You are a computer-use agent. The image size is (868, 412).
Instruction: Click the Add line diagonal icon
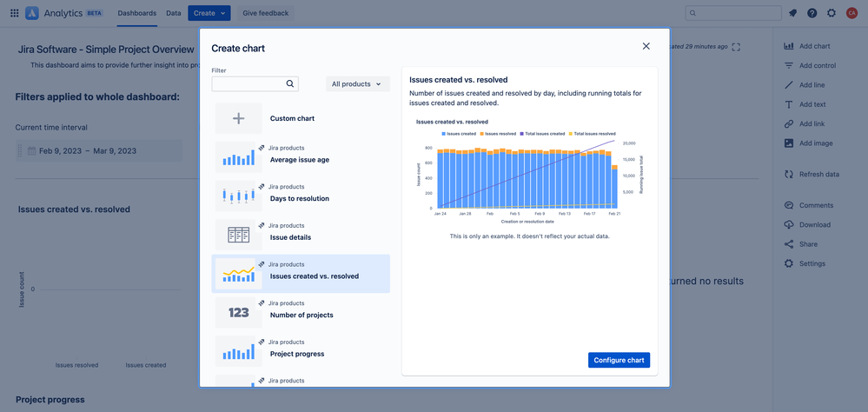(789, 84)
